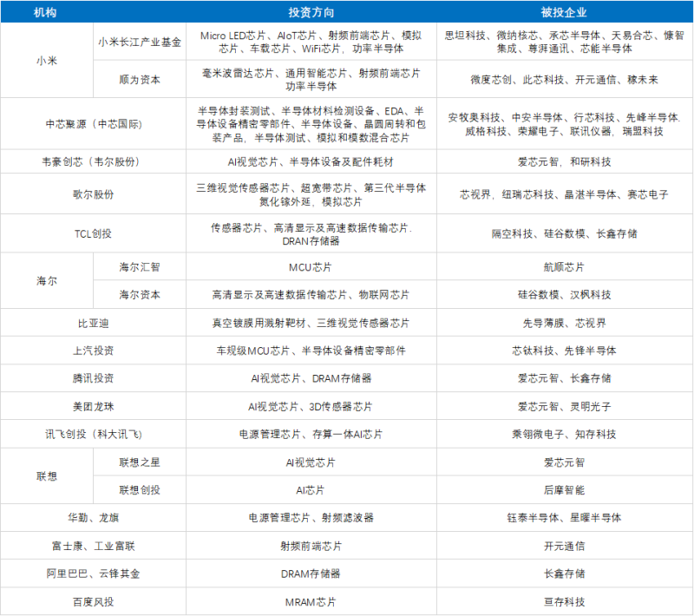The height and width of the screenshot is (616, 694).
Task: Click the 中芯聚源（中芯国际）cell
Action: click(x=94, y=124)
